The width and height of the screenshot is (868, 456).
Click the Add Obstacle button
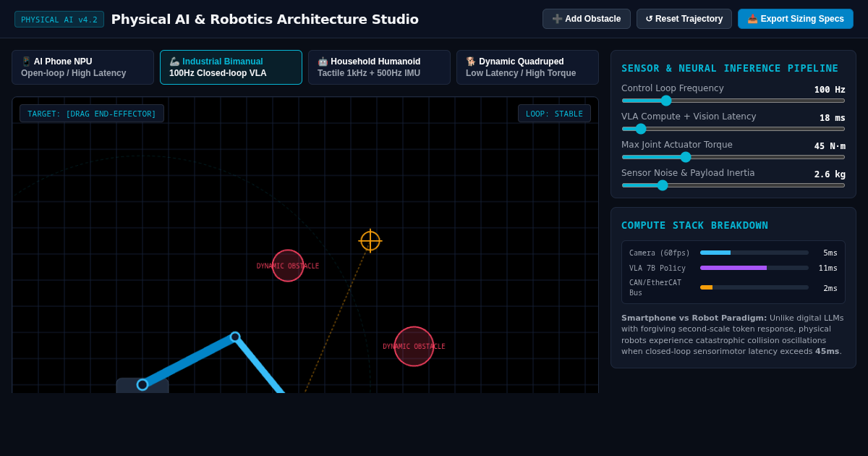[x=586, y=19]
